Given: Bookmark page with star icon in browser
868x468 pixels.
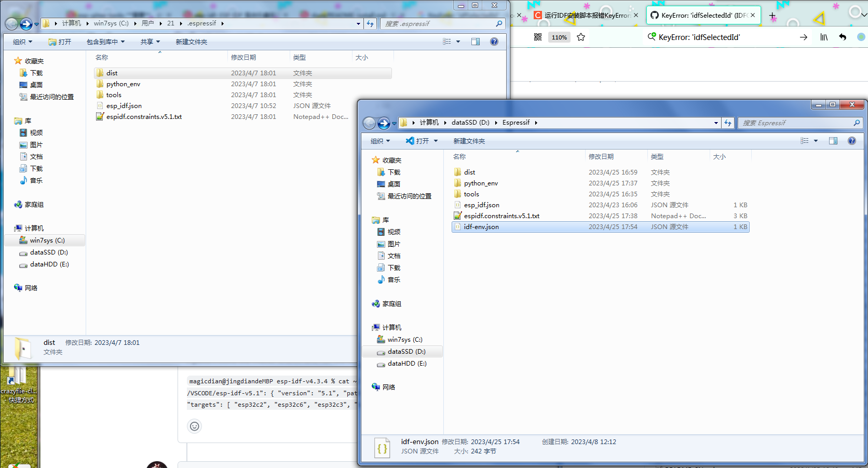Looking at the screenshot, I should 581,37.
